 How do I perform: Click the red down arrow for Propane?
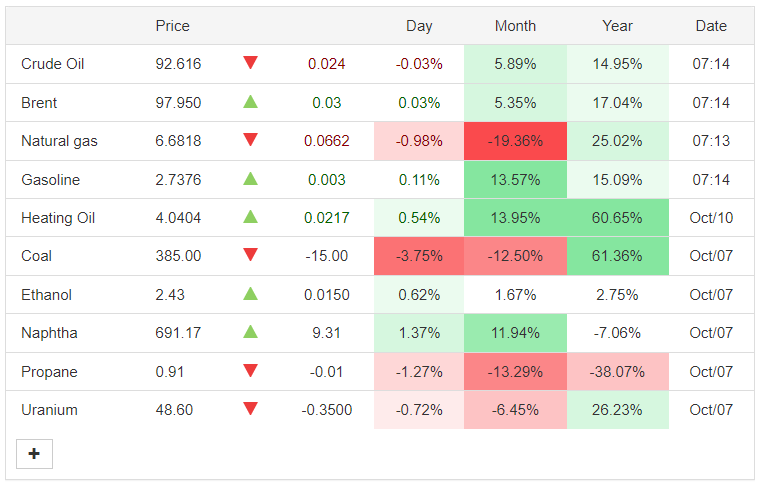coord(250,370)
